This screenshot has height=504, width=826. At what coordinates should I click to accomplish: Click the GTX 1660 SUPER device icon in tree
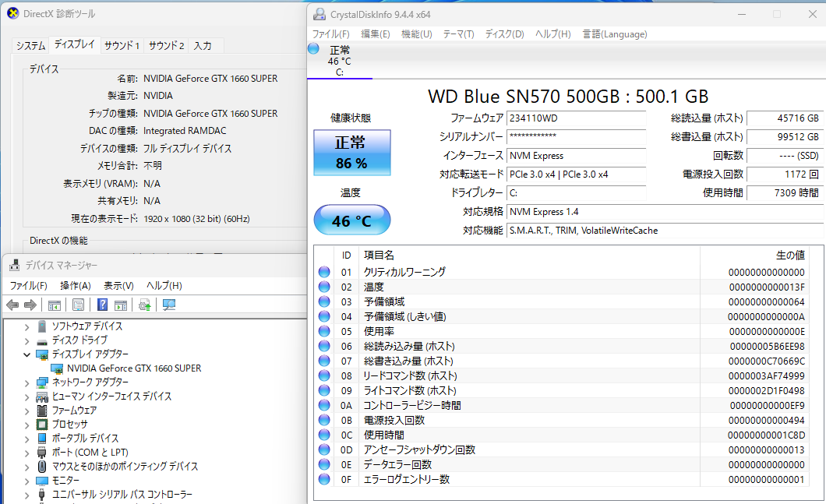[57, 368]
